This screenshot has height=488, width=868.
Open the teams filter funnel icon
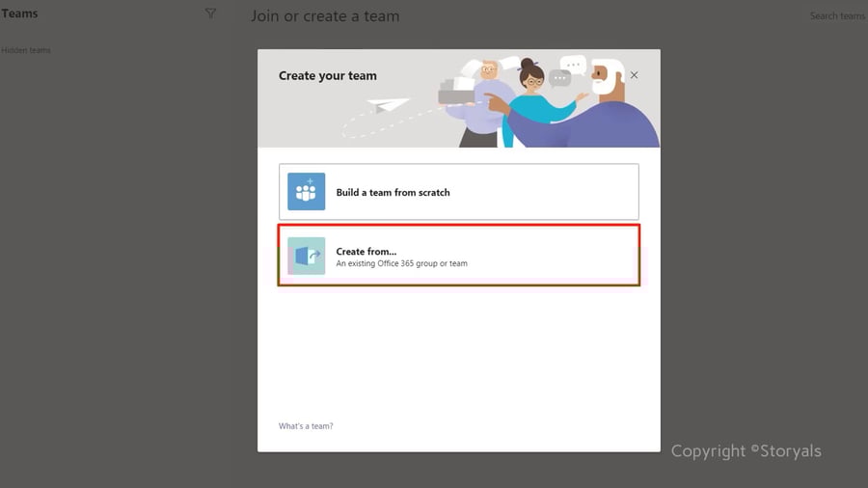pos(210,14)
